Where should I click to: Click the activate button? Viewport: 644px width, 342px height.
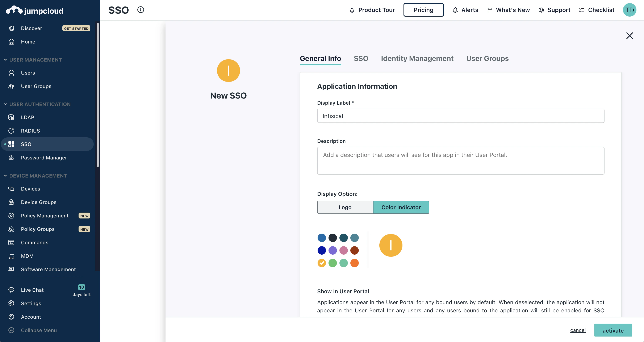(613, 330)
